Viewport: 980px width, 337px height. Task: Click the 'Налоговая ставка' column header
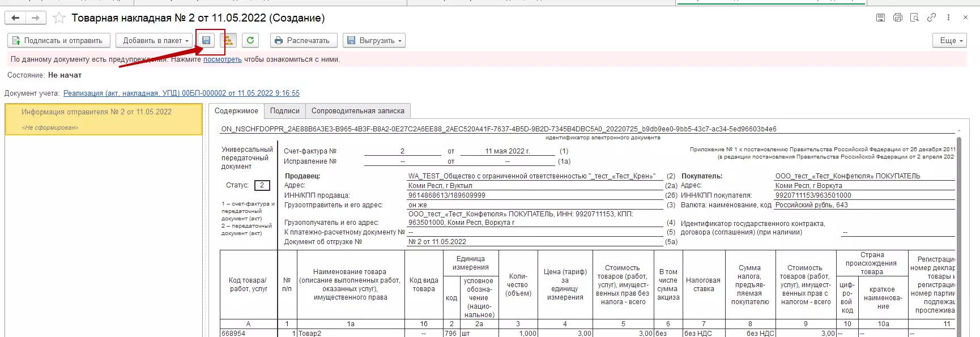pos(703,284)
